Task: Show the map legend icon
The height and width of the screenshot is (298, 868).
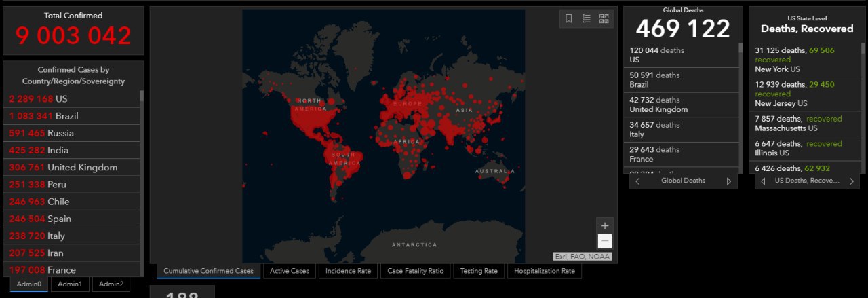Action: click(587, 18)
